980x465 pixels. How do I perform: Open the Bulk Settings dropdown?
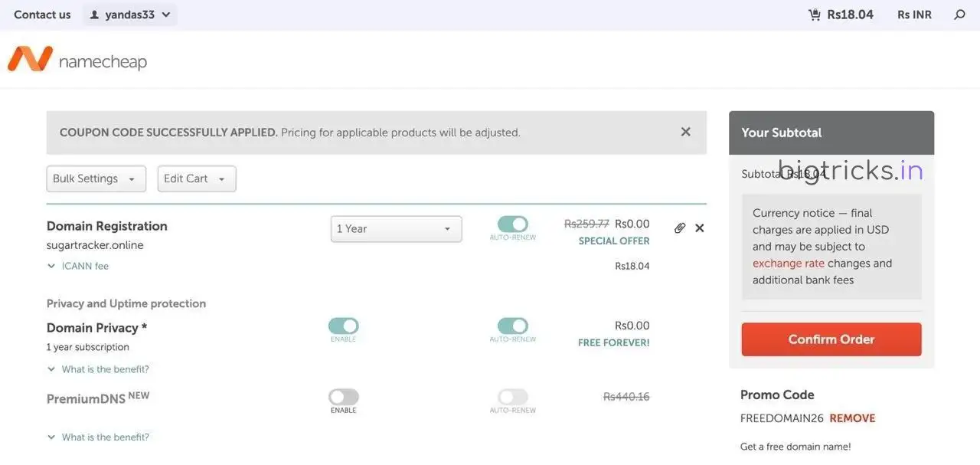coord(96,178)
